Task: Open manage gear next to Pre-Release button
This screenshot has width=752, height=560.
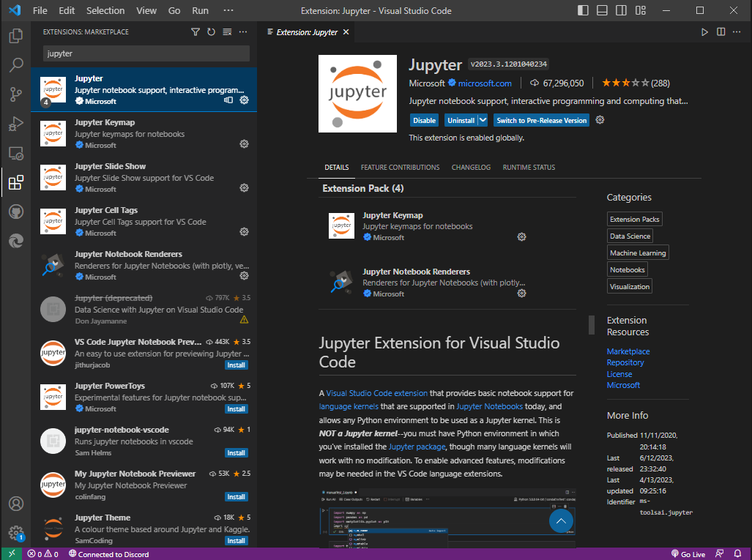Action: [x=600, y=120]
